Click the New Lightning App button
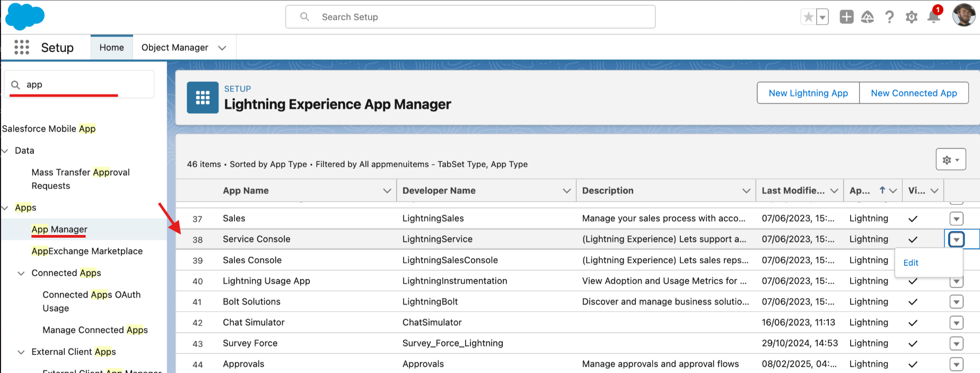The image size is (980, 373). [808, 93]
